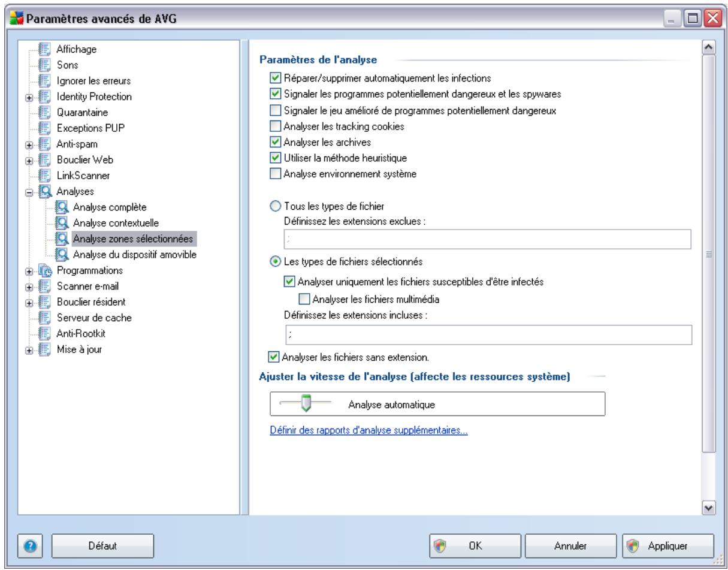Viewport: 728px width, 570px height.
Task: Click the scrollbar up arrow
Action: click(708, 48)
